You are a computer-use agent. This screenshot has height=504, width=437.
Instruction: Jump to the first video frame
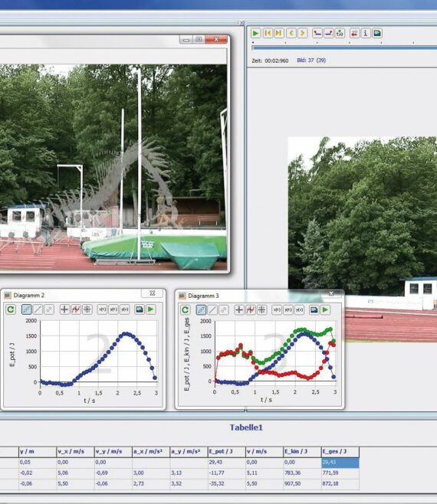pos(268,33)
